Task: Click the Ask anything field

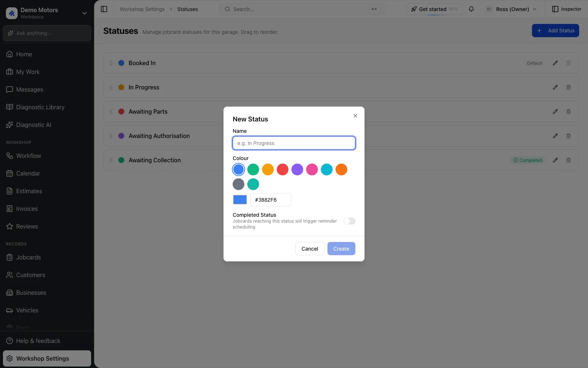Action: click(47, 33)
